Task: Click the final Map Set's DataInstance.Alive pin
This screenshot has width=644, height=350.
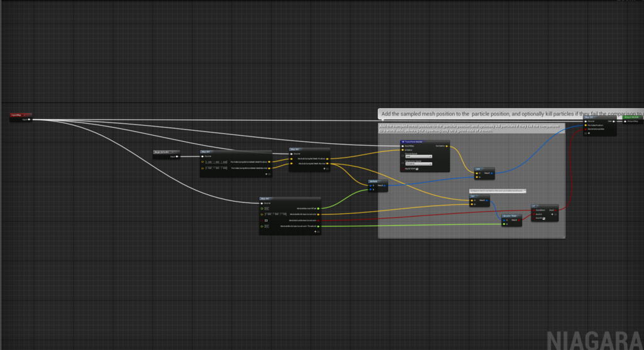Action: coord(586,129)
